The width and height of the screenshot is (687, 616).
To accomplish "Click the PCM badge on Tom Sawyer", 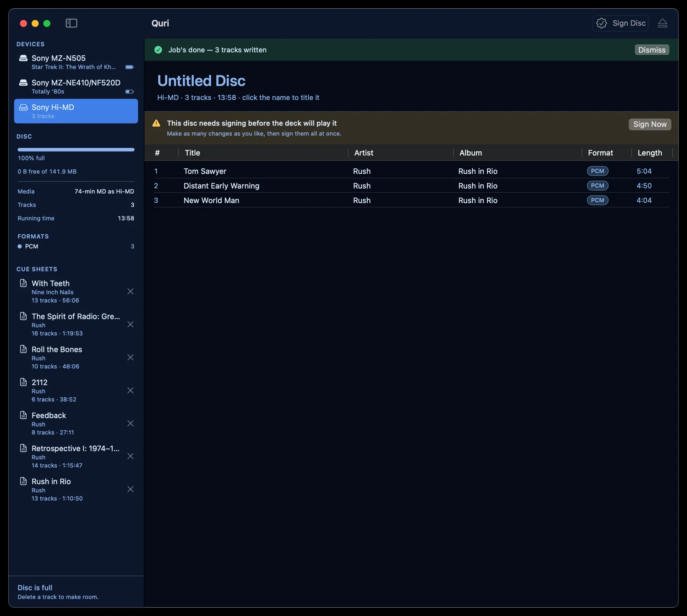I will pyautogui.click(x=598, y=171).
